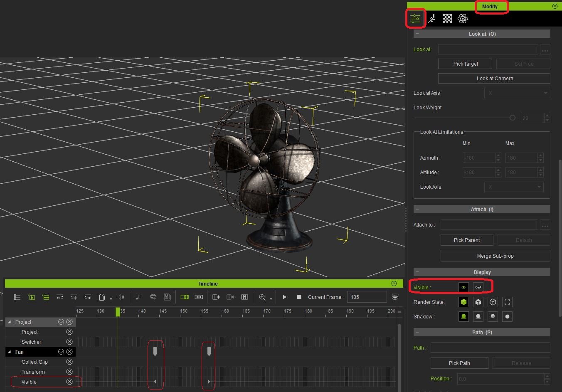
Task: Click the M motion modifier icon in Timeline
Action: point(167,297)
